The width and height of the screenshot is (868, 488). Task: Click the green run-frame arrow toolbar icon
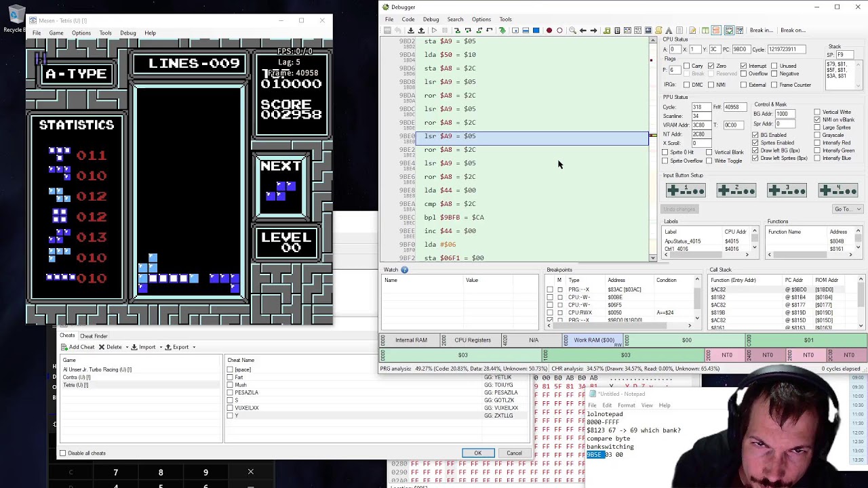coord(502,30)
